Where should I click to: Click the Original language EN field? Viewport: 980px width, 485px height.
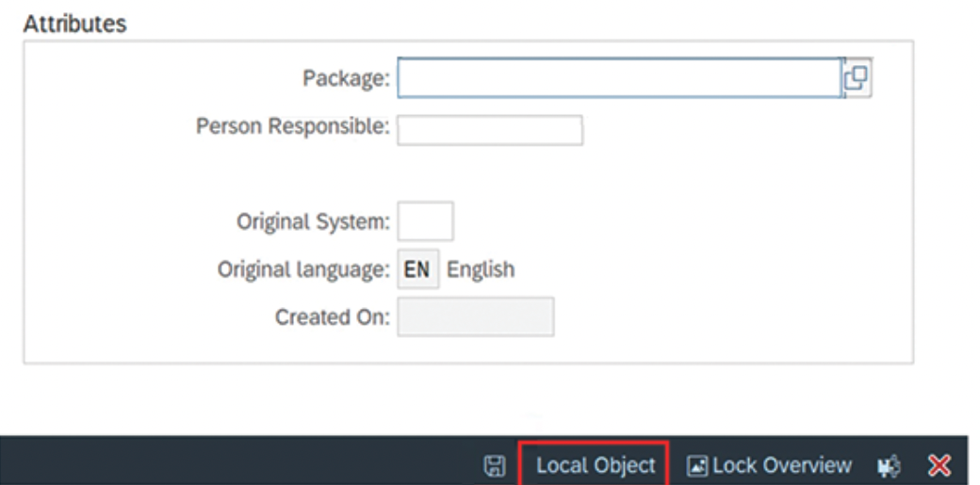(416, 270)
